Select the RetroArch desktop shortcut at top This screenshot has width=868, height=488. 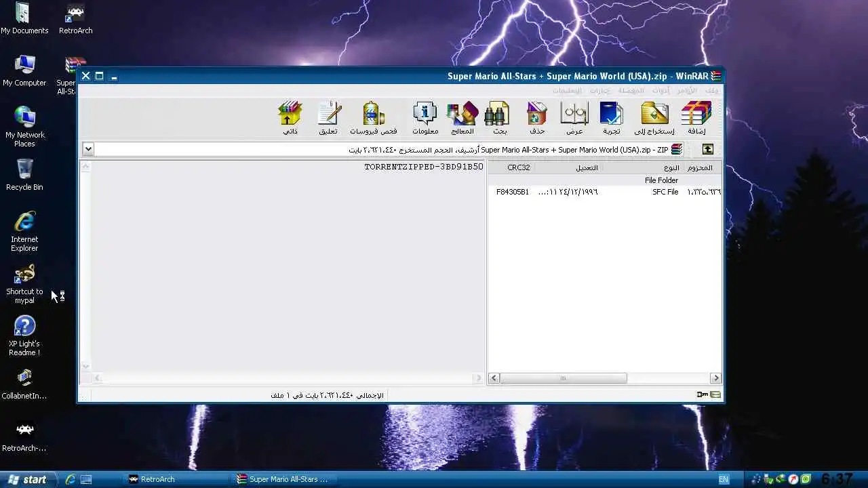pyautogui.click(x=75, y=19)
